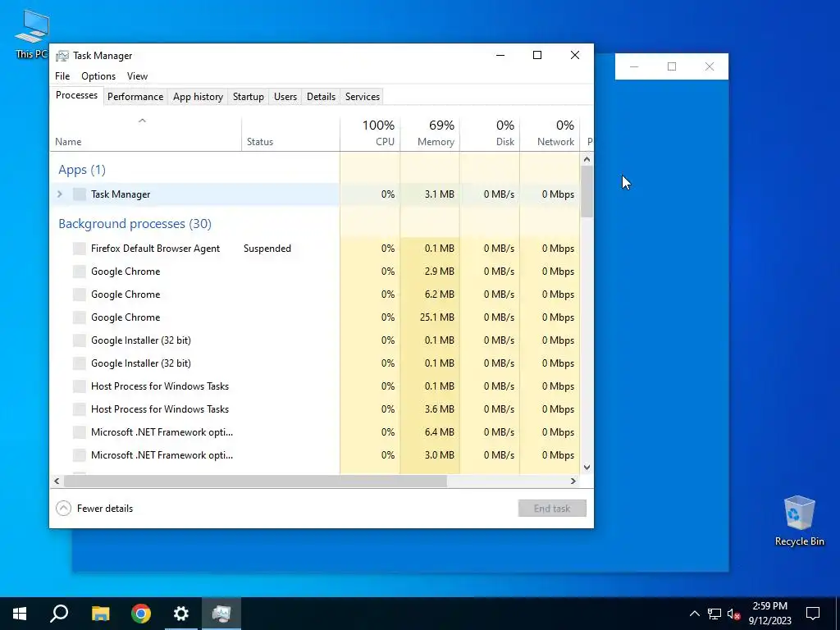Viewport: 840px width, 630px height.
Task: Click the 25.1 MB memory value
Action: click(x=437, y=317)
